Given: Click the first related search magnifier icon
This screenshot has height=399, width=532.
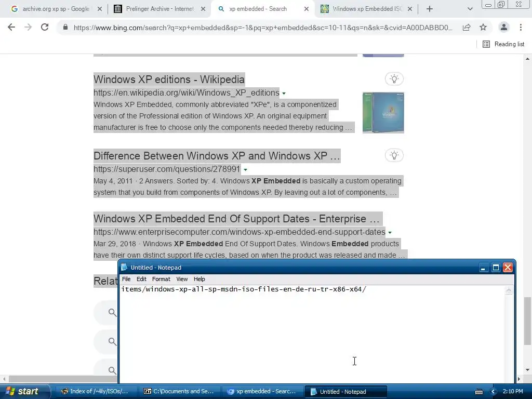Looking at the screenshot, I should pos(112,312).
